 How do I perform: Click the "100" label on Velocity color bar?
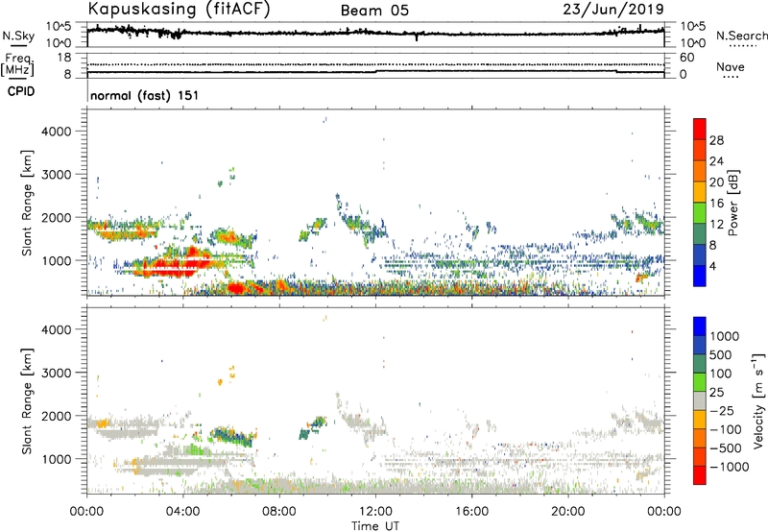click(721, 374)
